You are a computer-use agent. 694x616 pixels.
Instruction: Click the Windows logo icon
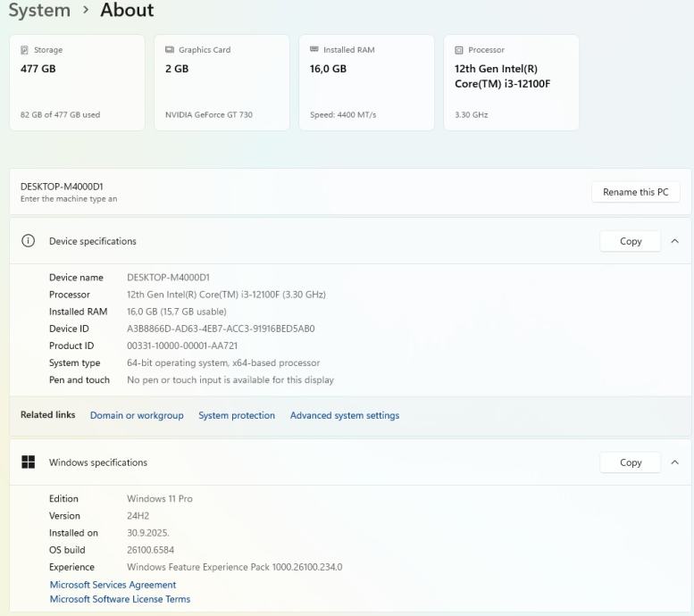pyautogui.click(x=29, y=462)
